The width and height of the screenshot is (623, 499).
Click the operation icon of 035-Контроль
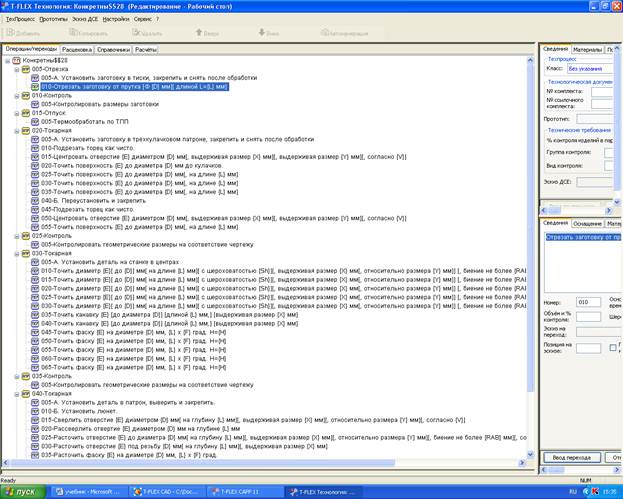26,376
